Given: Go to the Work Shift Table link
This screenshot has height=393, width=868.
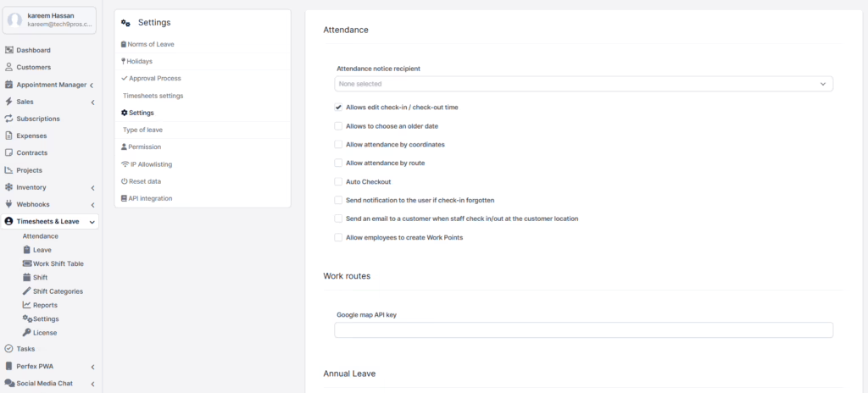Looking at the screenshot, I should tap(58, 264).
